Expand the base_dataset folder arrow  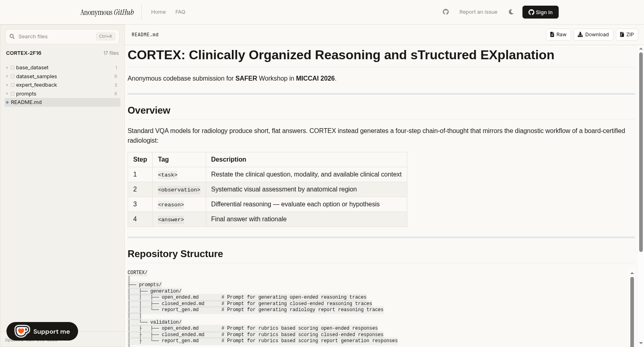(7, 68)
